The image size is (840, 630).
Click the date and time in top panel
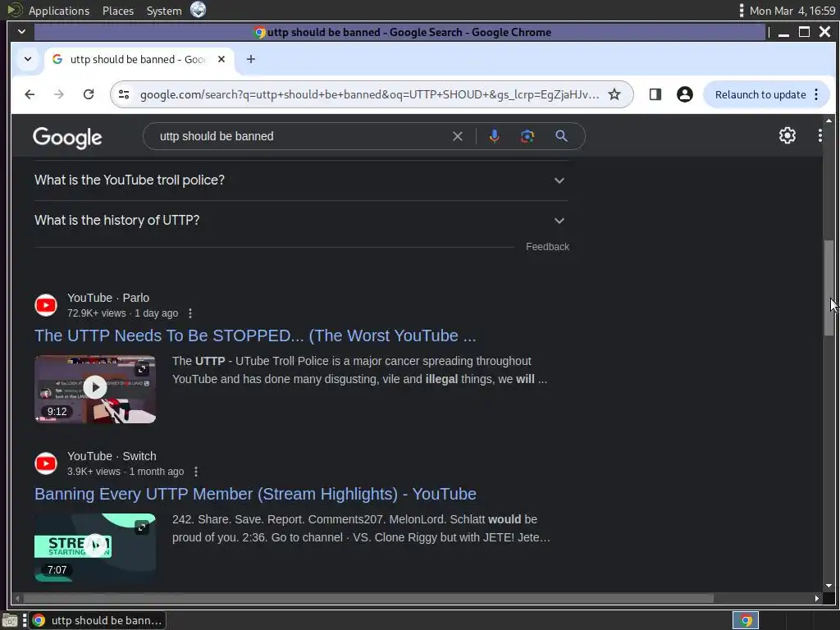[x=792, y=11]
